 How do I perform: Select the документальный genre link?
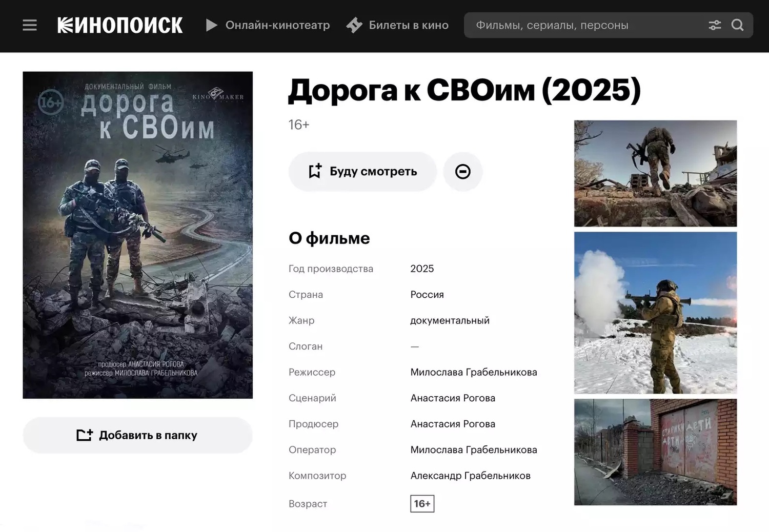coord(450,320)
